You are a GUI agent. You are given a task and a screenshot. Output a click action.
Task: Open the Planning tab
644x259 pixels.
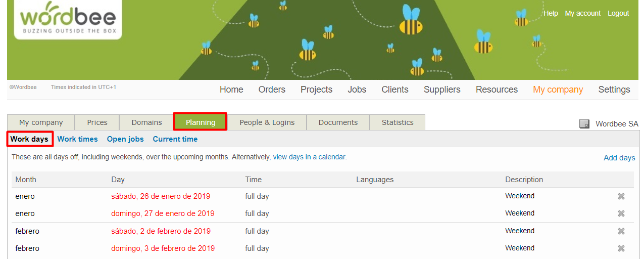(x=200, y=122)
